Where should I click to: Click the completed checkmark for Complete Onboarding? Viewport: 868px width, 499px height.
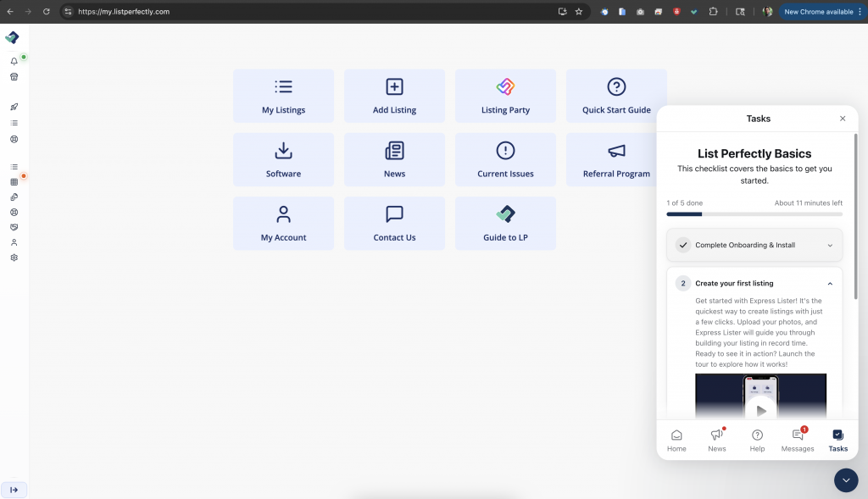(683, 245)
